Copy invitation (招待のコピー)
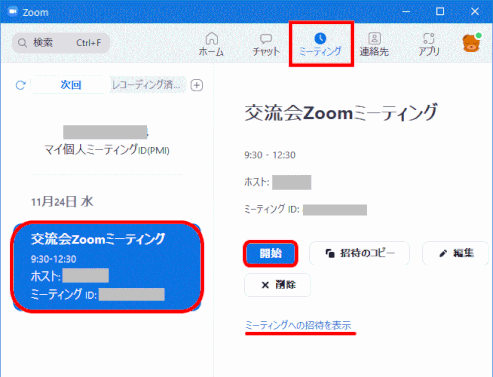Screen dimensions: 493x377 [x=359, y=253]
